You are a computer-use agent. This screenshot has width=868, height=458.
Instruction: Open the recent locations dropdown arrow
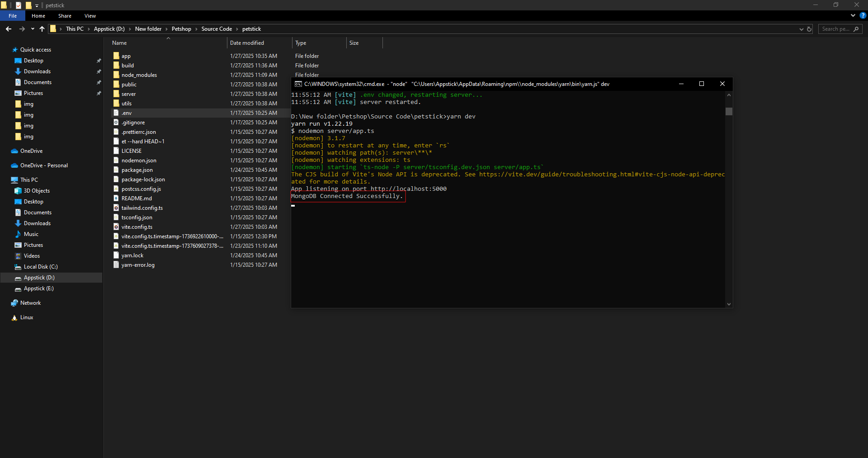(x=33, y=29)
